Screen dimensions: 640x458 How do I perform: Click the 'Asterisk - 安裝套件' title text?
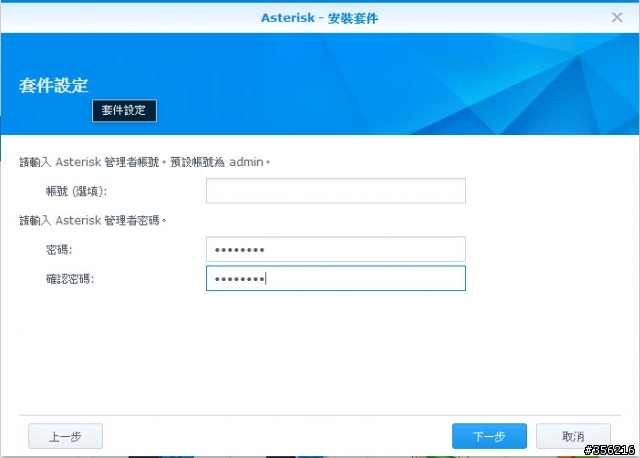[320, 18]
